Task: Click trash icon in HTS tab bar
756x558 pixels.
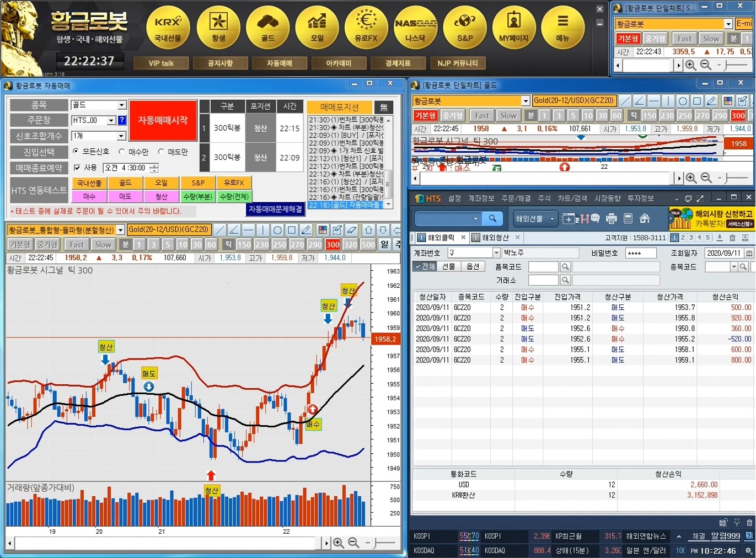Action: tap(732, 238)
